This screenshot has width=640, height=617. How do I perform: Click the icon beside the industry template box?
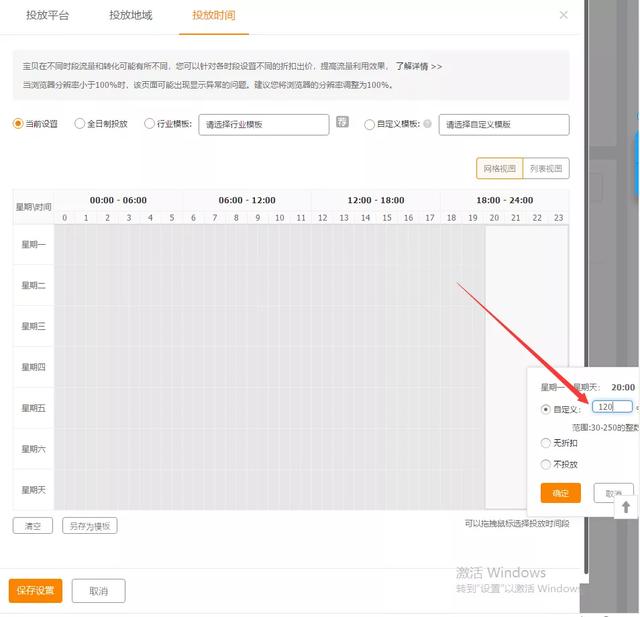coord(342,123)
